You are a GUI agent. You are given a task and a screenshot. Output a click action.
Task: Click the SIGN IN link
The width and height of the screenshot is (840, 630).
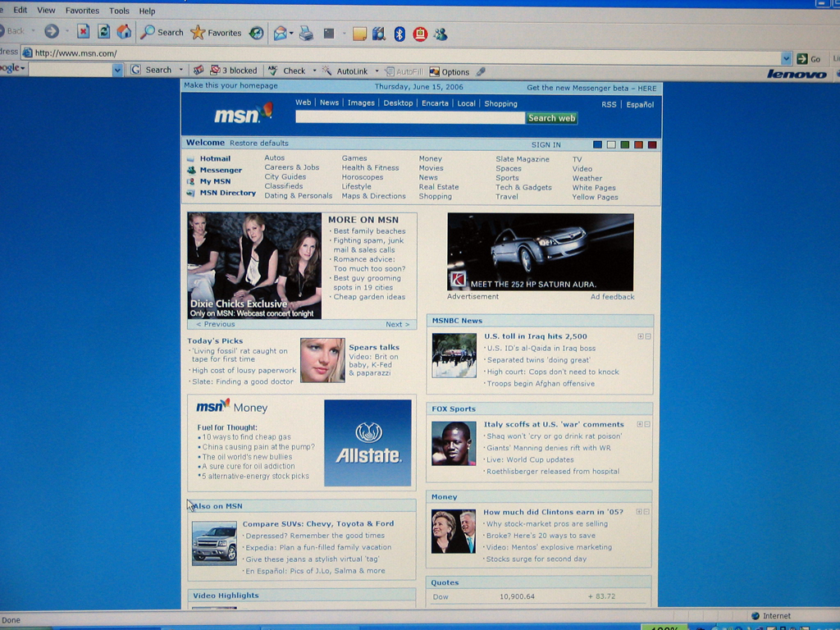546,144
